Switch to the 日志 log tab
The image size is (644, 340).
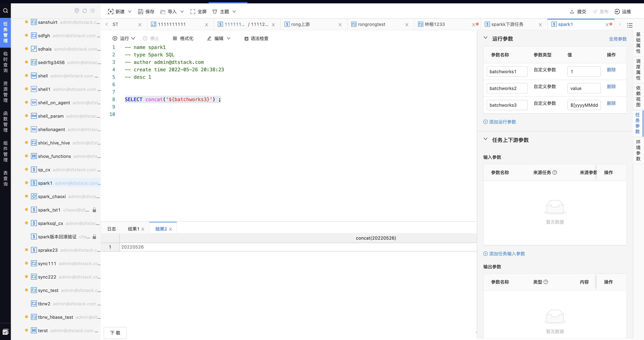click(x=111, y=229)
